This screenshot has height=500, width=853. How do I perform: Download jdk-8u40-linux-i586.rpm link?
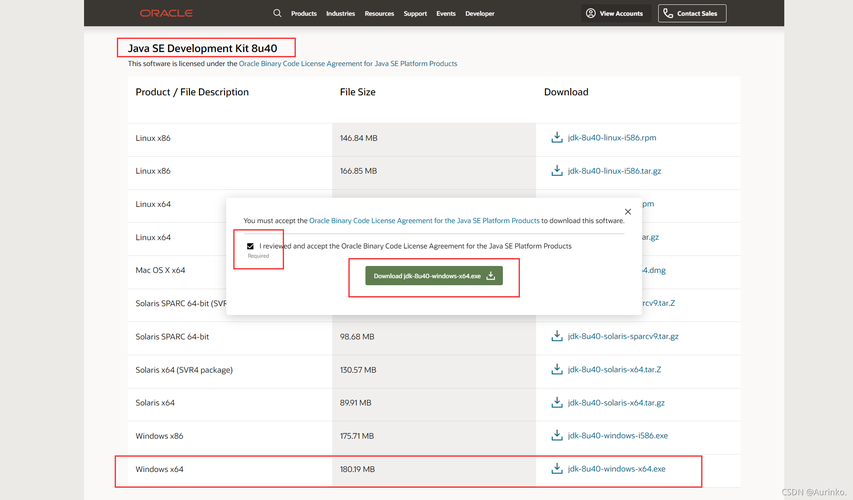(611, 138)
